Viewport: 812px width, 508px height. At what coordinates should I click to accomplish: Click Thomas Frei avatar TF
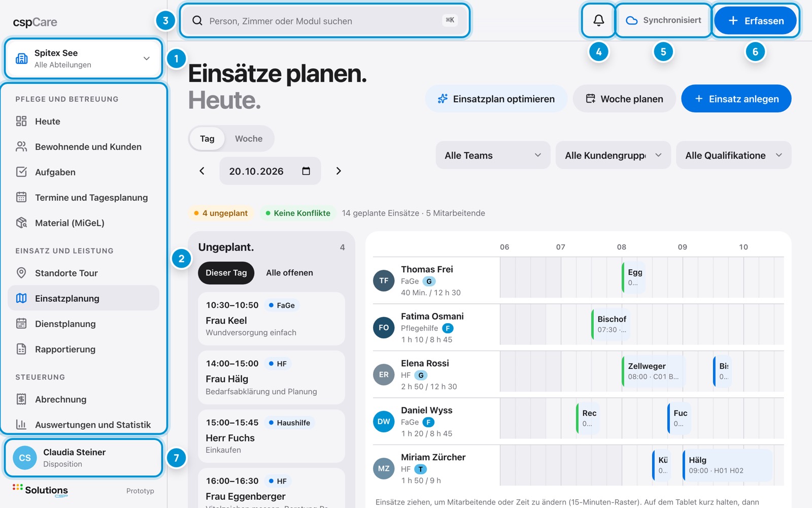pyautogui.click(x=384, y=280)
